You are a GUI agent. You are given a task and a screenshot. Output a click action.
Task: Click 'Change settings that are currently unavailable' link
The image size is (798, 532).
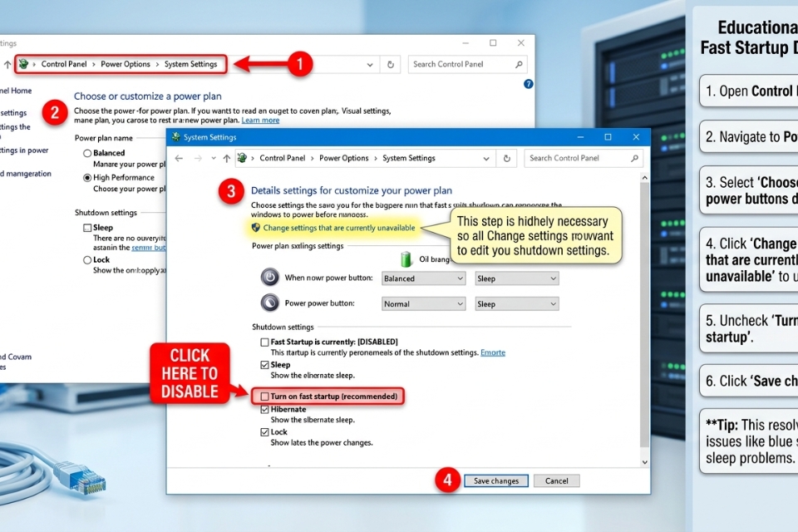click(x=339, y=228)
